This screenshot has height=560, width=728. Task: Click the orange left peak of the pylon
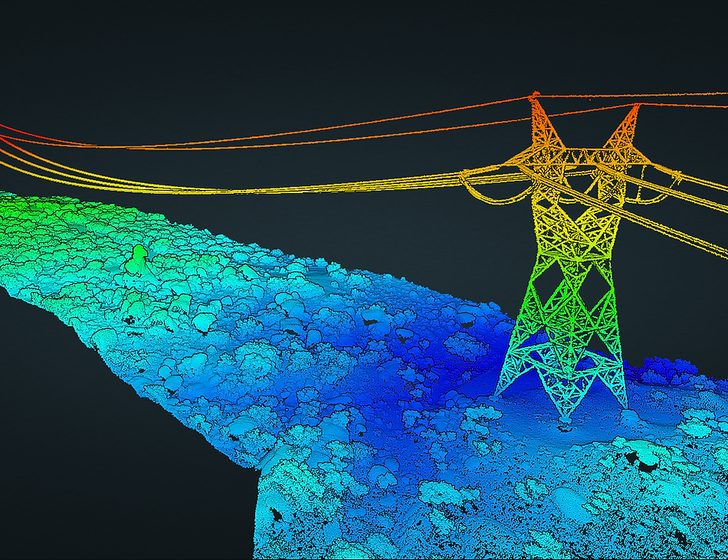pos(538,113)
